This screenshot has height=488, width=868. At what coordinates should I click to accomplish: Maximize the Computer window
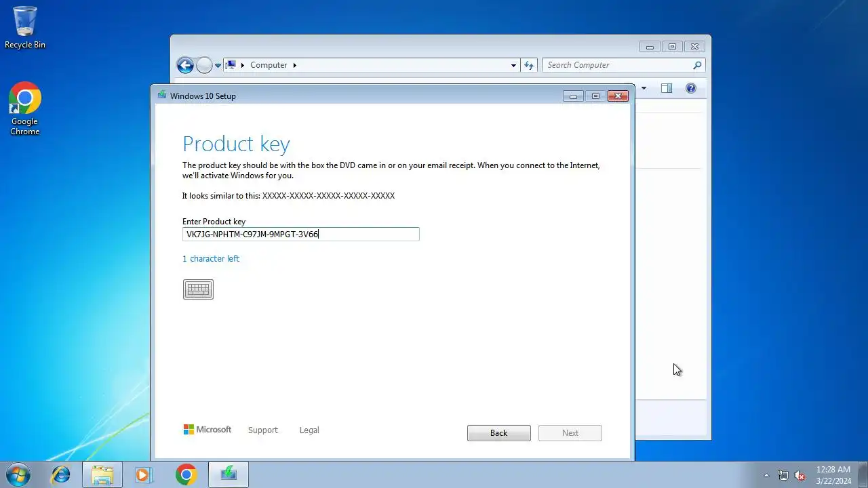point(672,47)
